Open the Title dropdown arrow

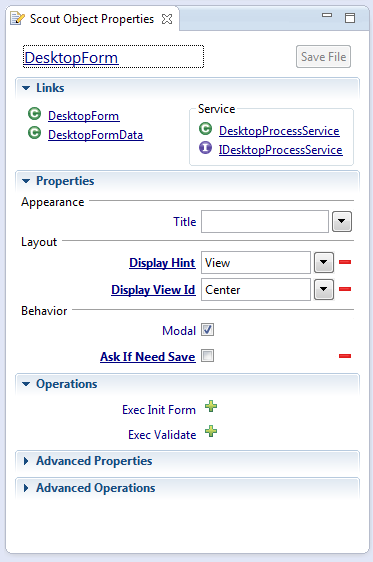342,222
